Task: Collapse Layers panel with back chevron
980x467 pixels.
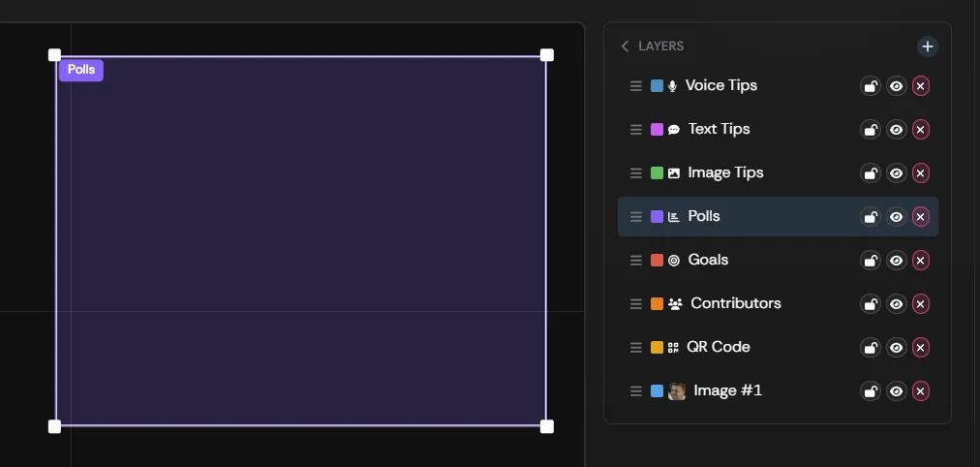Action: coord(625,47)
